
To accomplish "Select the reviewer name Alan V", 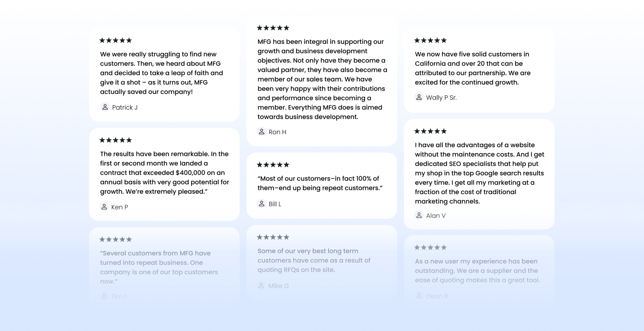I will 436,216.
